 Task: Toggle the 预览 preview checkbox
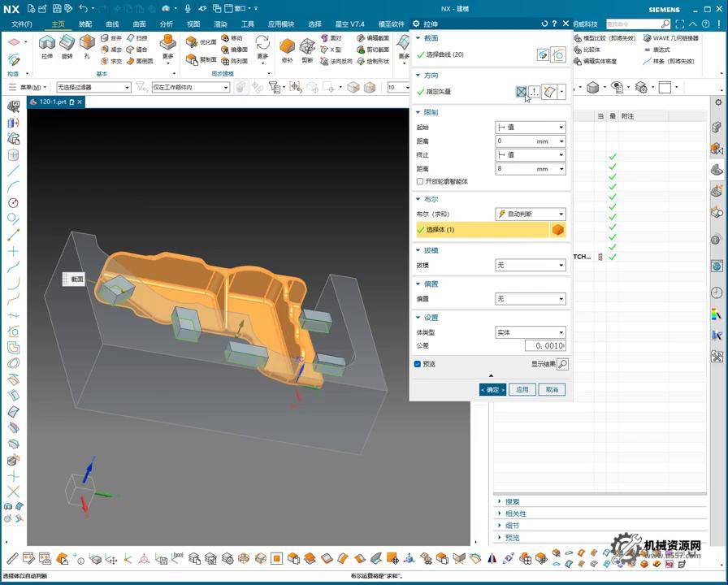pos(418,364)
